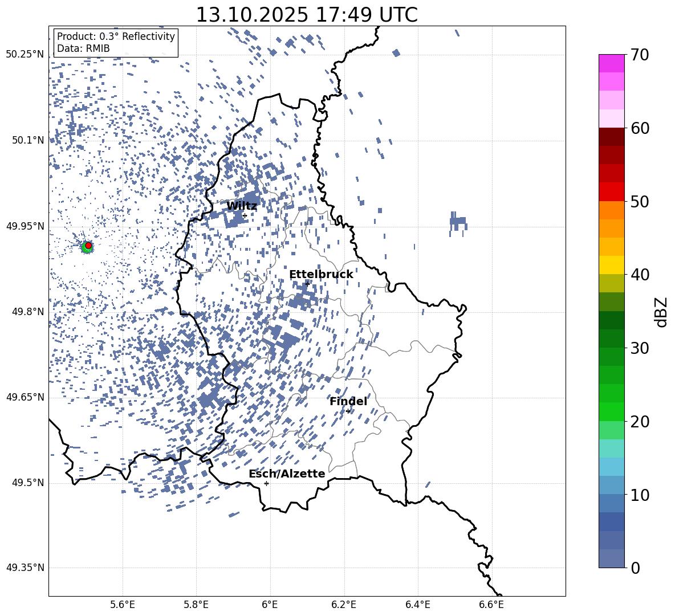Click the 10 dBZ colorbar label

640,495
